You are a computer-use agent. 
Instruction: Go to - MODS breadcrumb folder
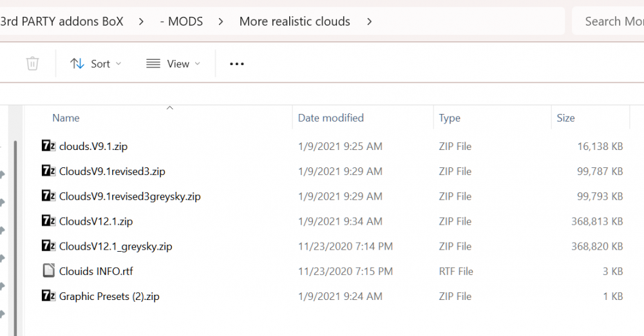click(x=181, y=21)
